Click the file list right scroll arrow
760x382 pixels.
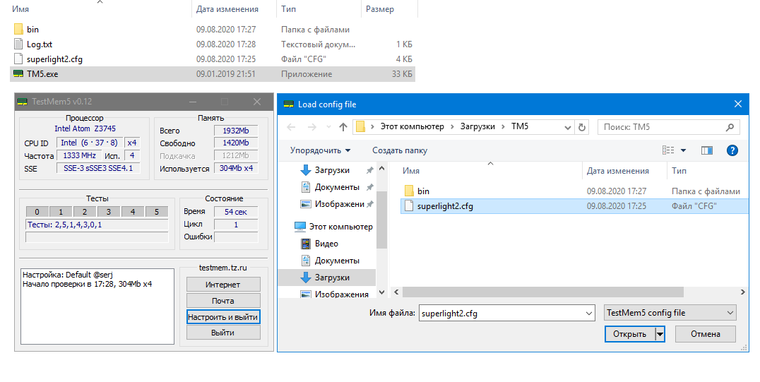tap(743, 292)
